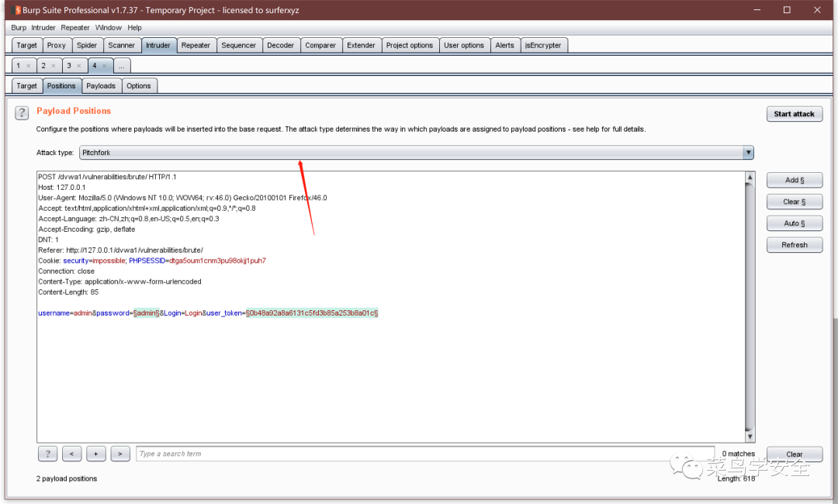Open the jsEncrypter tab

[x=543, y=46]
